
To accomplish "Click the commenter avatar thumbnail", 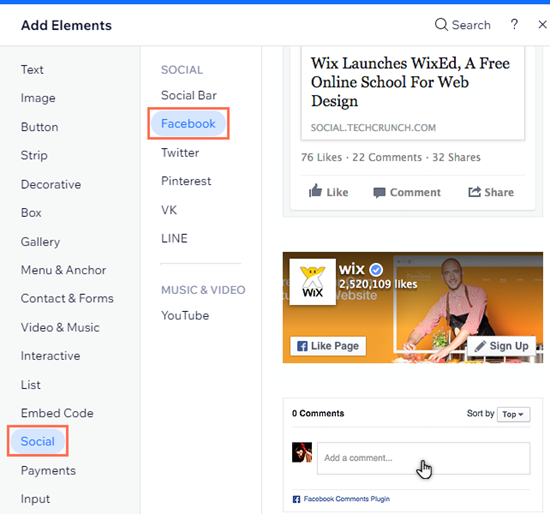I will point(302,452).
